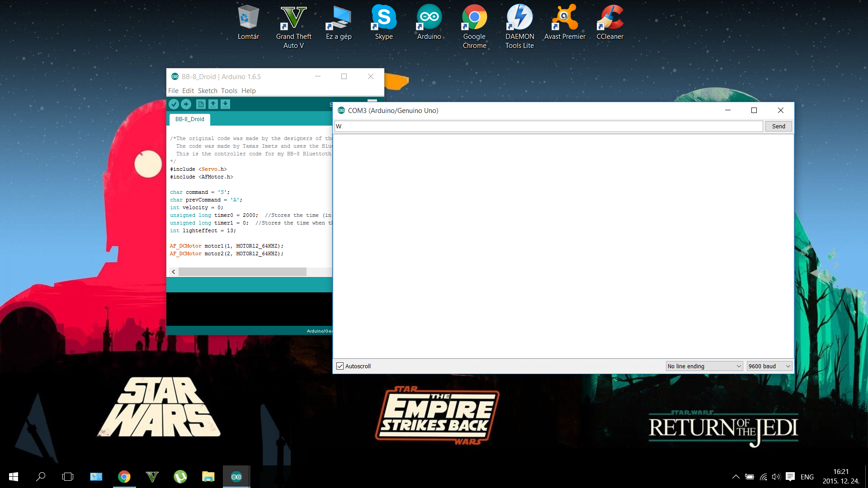The height and width of the screenshot is (488, 868).
Task: Open Google Chrome from the taskbar
Action: [x=124, y=477]
